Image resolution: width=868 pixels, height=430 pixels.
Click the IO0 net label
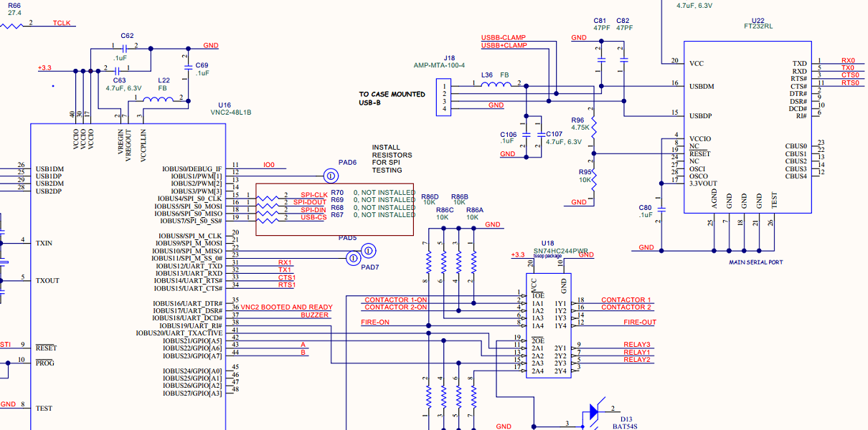(x=269, y=165)
